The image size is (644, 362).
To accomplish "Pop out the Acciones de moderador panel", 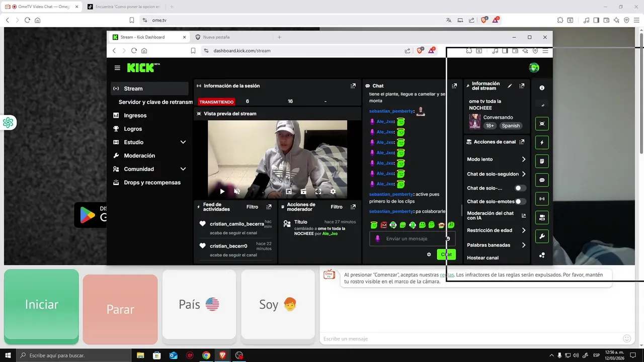I will (353, 207).
